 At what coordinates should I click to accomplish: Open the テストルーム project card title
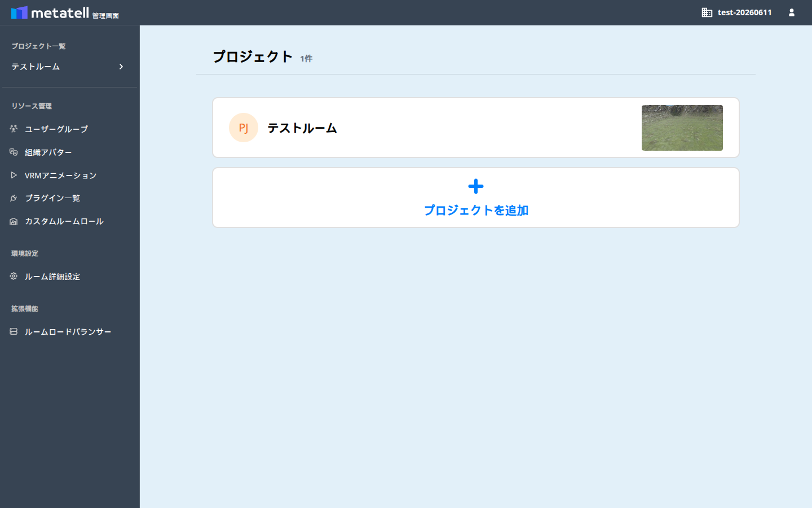coord(302,128)
